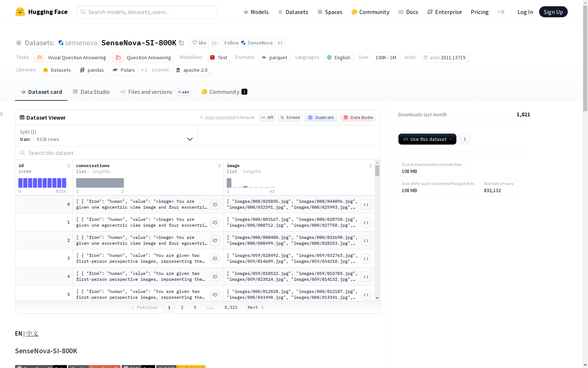Switch to the 中文 language version
This screenshot has width=588, height=368.
pyautogui.click(x=32, y=333)
